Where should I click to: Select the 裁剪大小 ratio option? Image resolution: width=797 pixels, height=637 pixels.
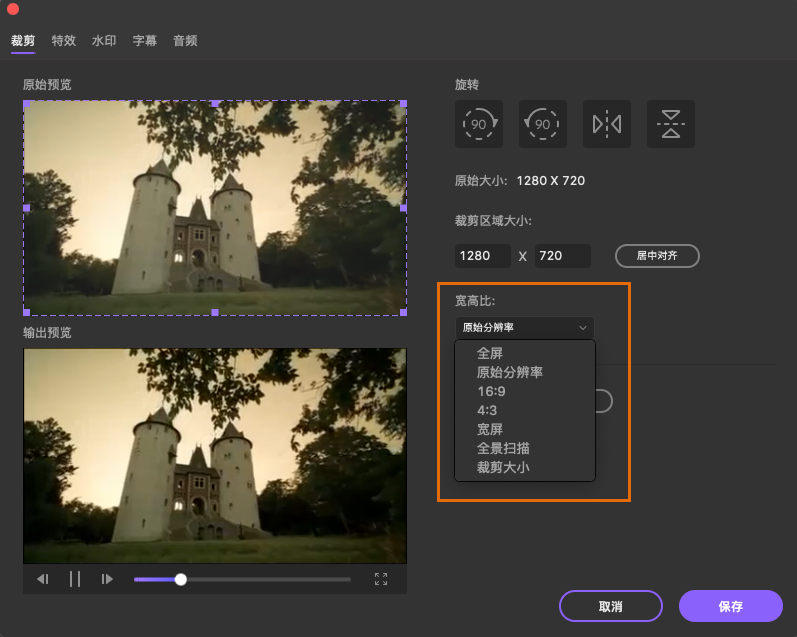pyautogui.click(x=503, y=467)
